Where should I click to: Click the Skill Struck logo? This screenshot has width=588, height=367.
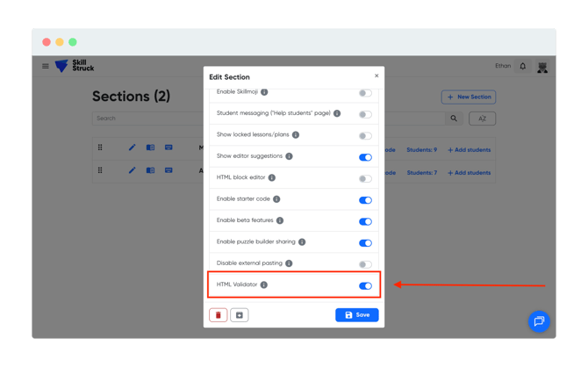pyautogui.click(x=74, y=66)
